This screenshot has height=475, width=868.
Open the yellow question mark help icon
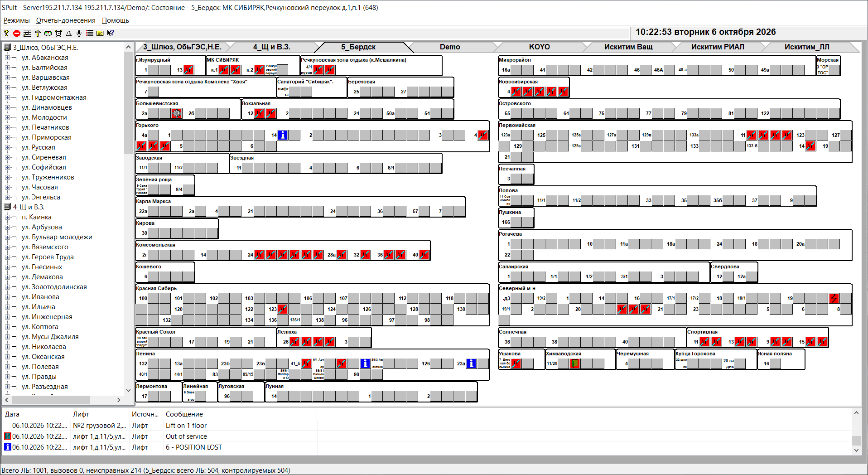(6, 33)
